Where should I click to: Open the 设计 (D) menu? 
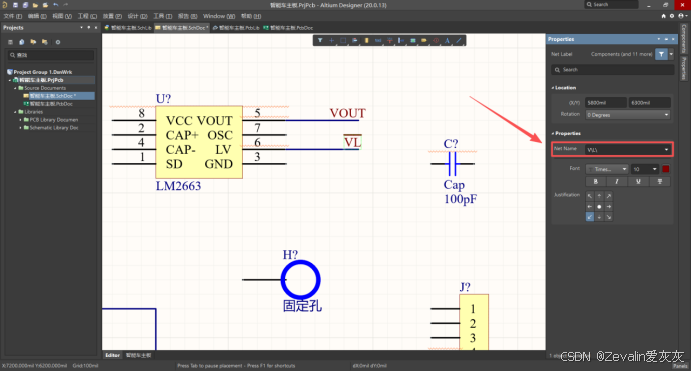click(137, 16)
